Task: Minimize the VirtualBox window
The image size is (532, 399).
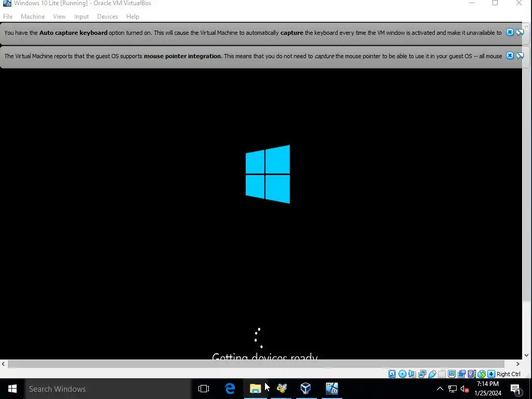Action: [472, 3]
